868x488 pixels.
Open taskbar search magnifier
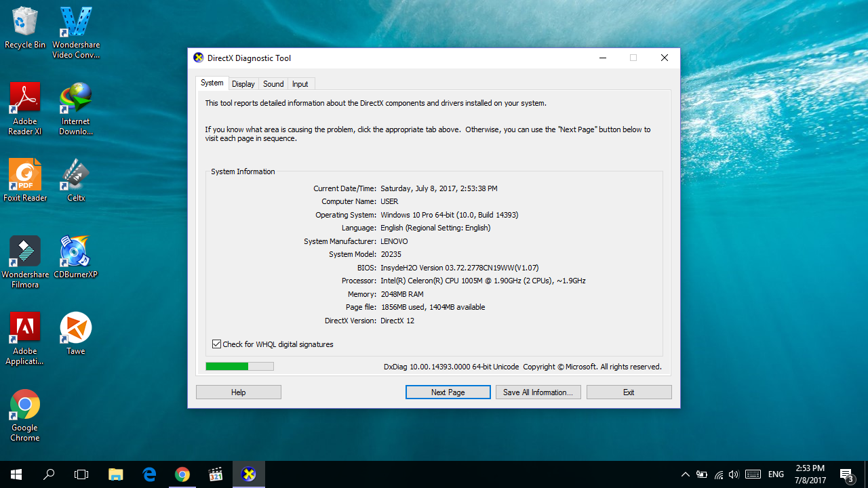49,474
